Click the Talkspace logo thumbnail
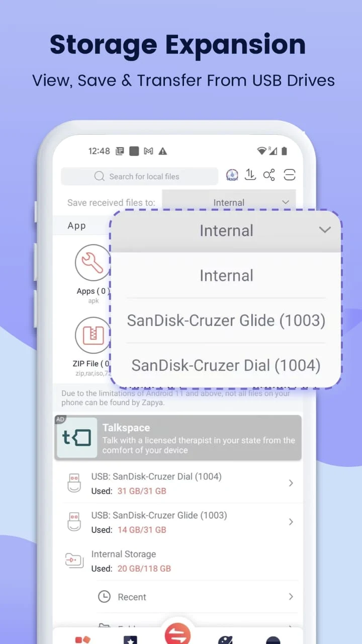This screenshot has height=644, width=362. 77,438
